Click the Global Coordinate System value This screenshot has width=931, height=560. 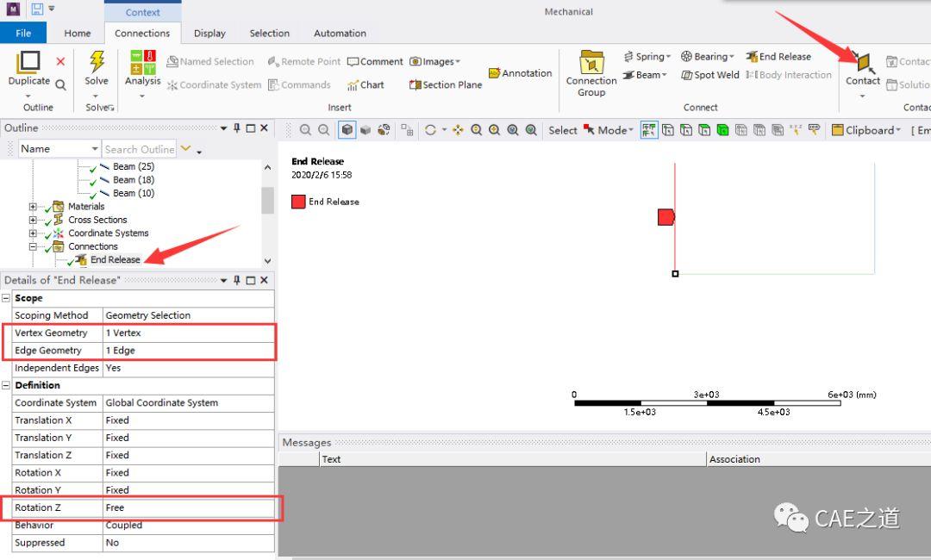188,403
